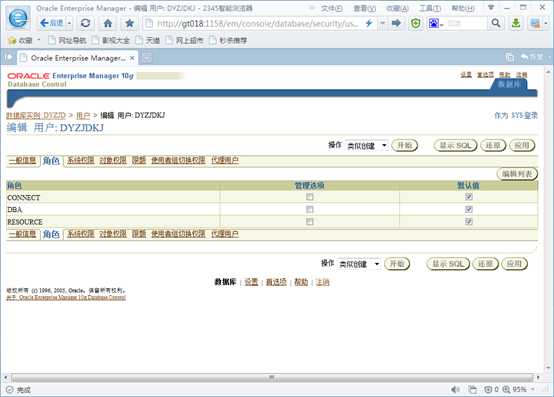Click the top 应用 button
This screenshot has width=554, height=397.
pos(522,146)
